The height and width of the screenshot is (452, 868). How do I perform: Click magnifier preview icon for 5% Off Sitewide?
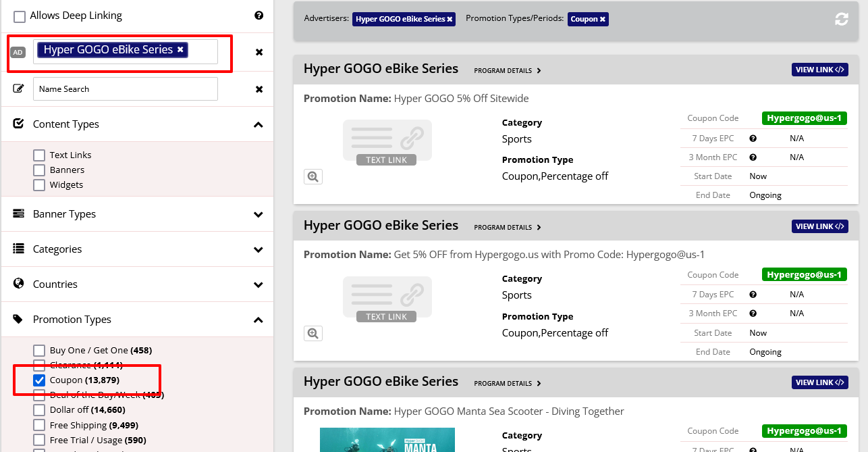313,176
